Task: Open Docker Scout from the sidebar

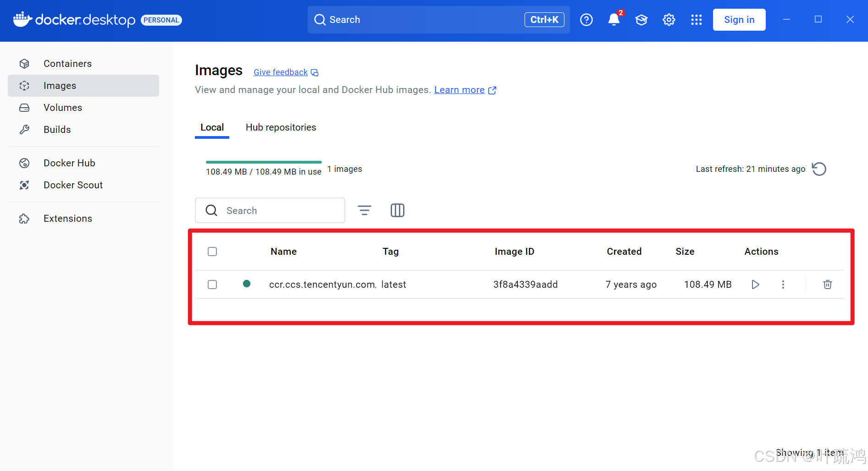Action: click(x=73, y=185)
